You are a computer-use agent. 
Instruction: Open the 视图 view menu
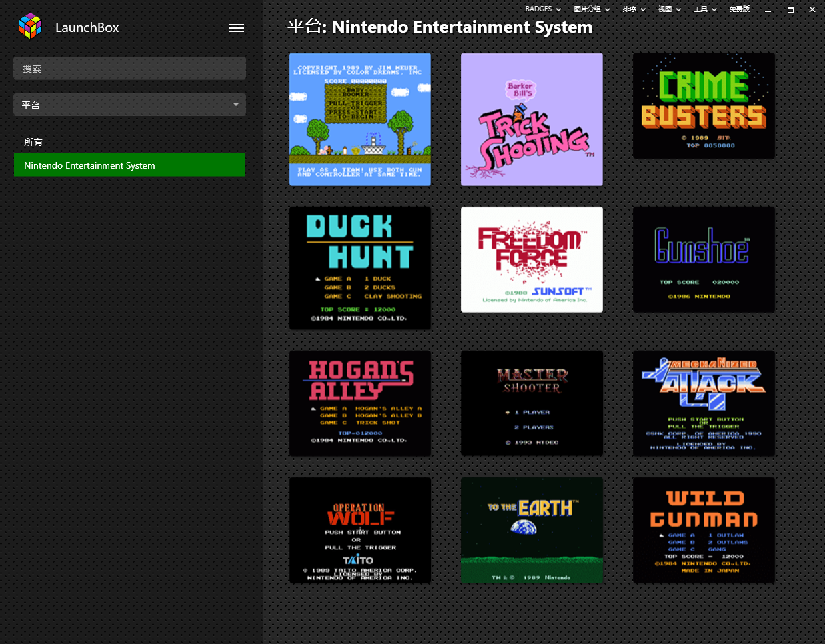(x=669, y=9)
